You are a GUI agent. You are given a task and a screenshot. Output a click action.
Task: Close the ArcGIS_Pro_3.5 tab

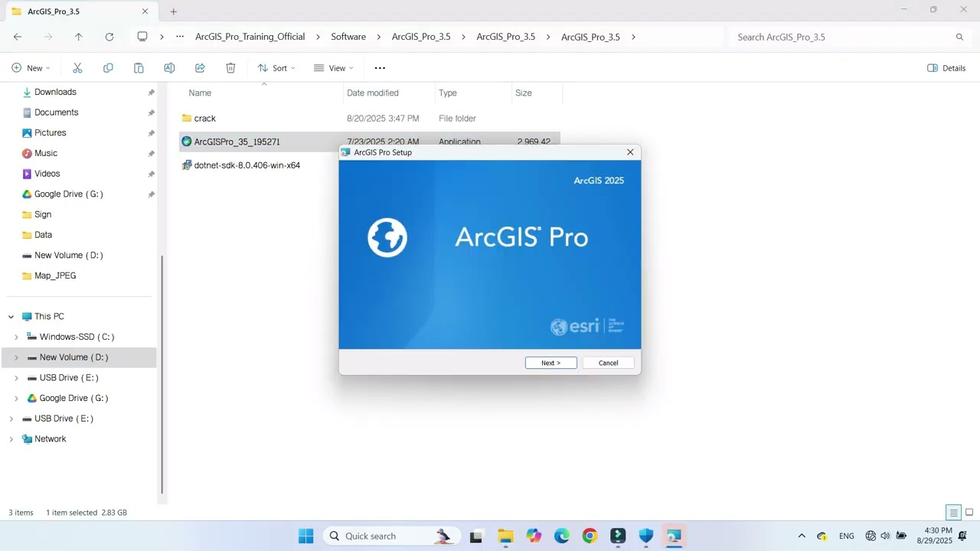click(x=145, y=11)
